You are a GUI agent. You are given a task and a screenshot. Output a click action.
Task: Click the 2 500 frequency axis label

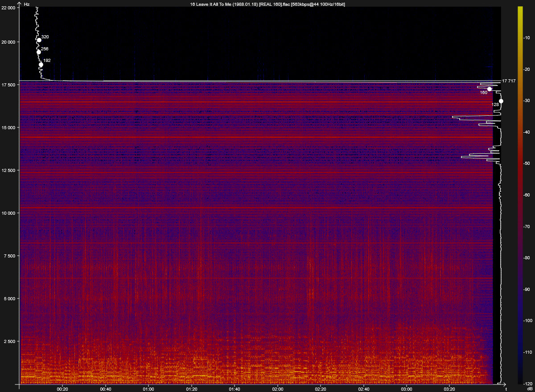click(x=10, y=342)
